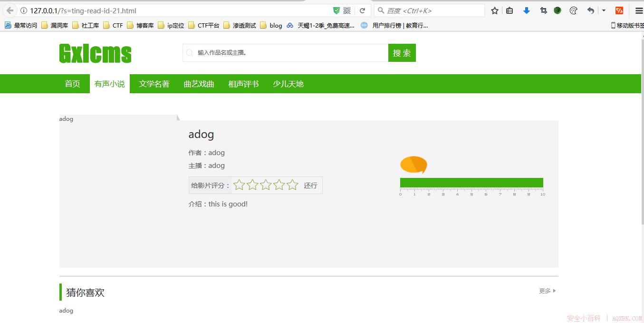Click the adog item under 猜你喜欢
This screenshot has height=323, width=644.
click(66, 311)
